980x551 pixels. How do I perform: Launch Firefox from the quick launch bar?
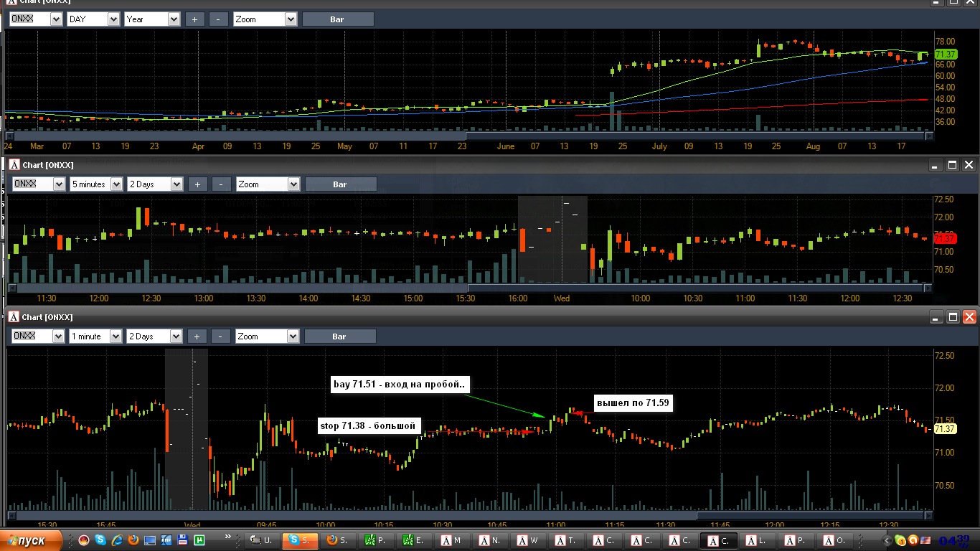[x=133, y=540]
